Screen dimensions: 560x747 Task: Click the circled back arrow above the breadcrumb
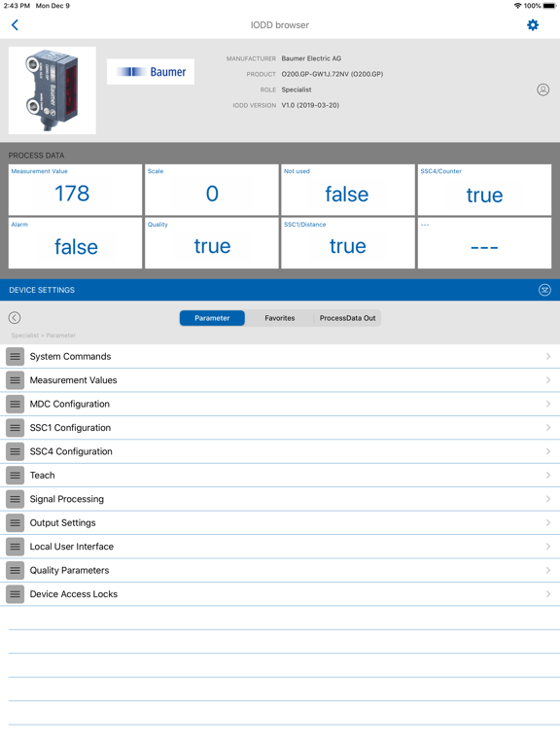click(15, 318)
